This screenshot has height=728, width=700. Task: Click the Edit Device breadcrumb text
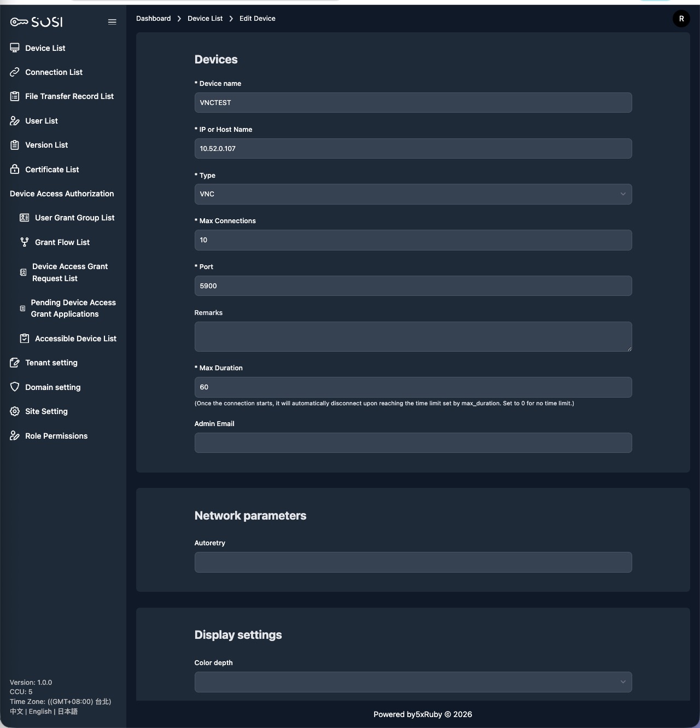[258, 19]
